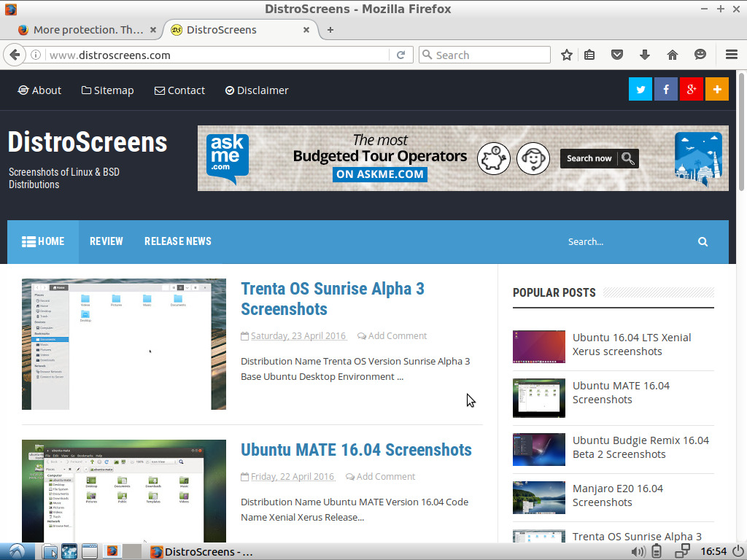Reload the page with the refresh icon
This screenshot has height=560, width=747.
coord(400,55)
